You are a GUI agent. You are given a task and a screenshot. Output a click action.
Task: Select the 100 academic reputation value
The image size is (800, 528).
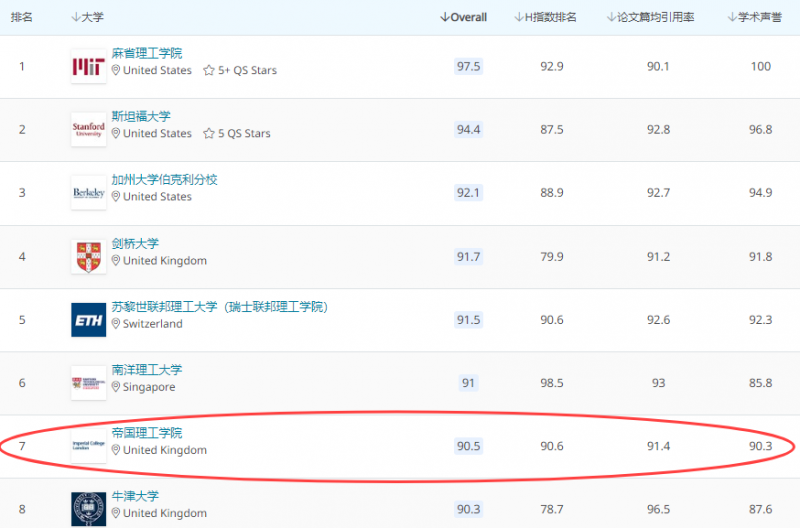pos(761,66)
